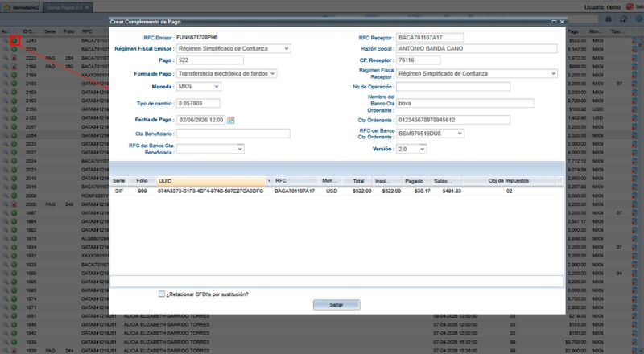
Task: Click the red Salir logout icon
Action: point(630,7)
